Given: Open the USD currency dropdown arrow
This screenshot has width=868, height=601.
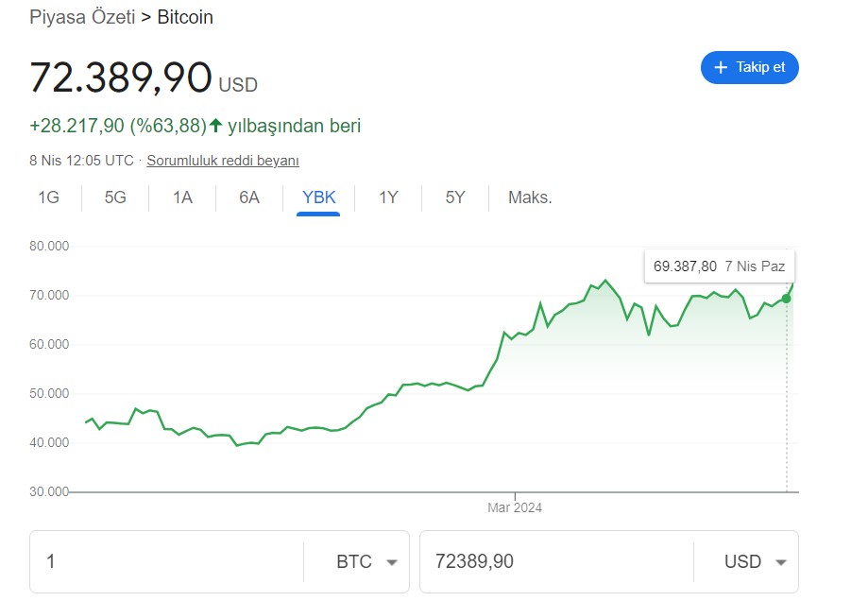Looking at the screenshot, I should click(x=780, y=562).
